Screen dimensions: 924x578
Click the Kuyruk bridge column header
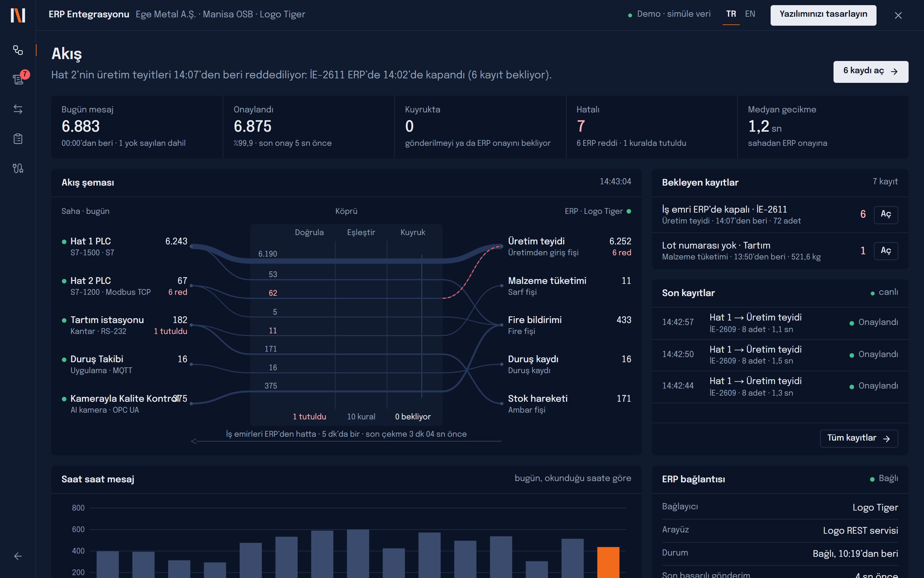[x=413, y=232]
